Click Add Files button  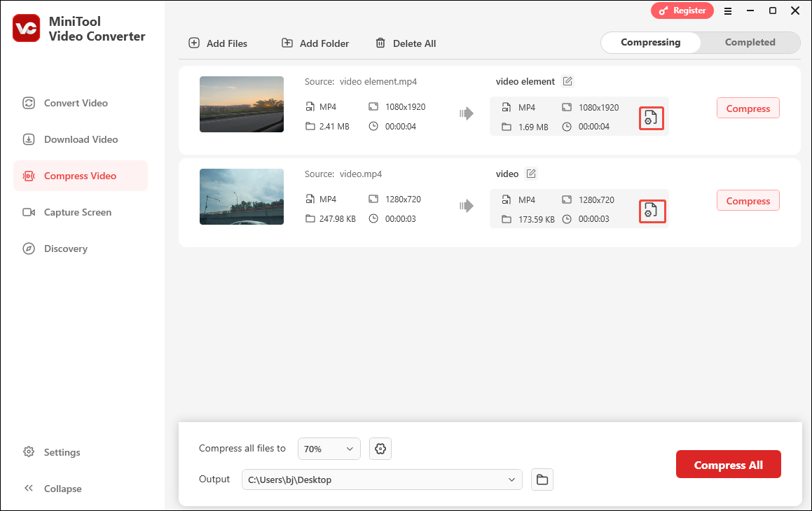(217, 43)
